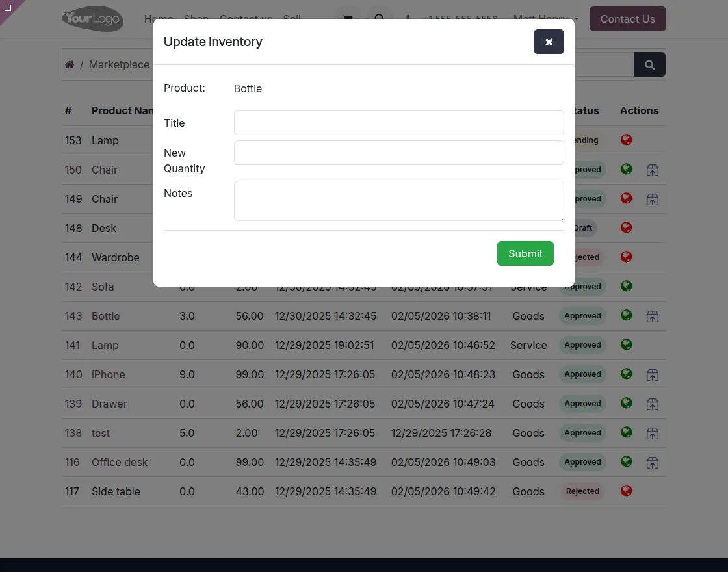Click the Side table product name
The height and width of the screenshot is (572, 728).
click(116, 491)
